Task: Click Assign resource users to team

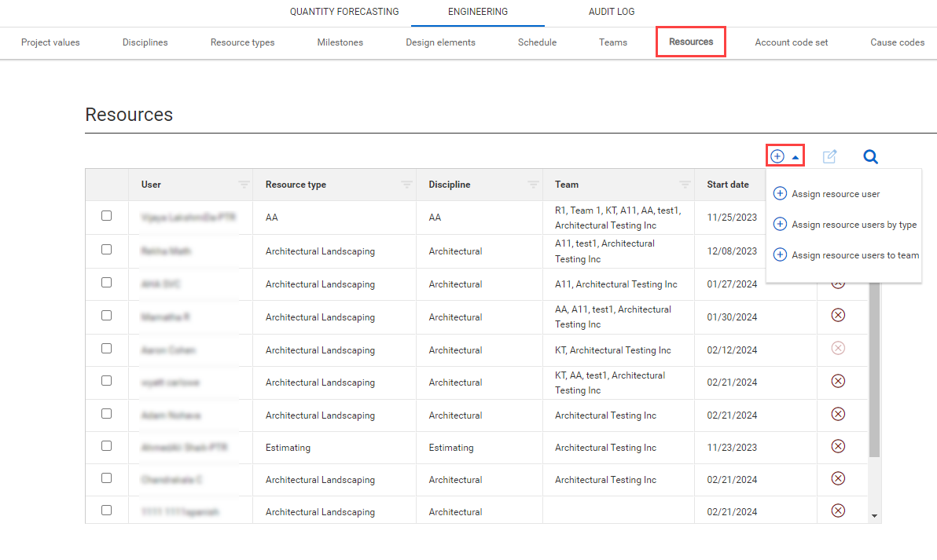Action: click(854, 255)
